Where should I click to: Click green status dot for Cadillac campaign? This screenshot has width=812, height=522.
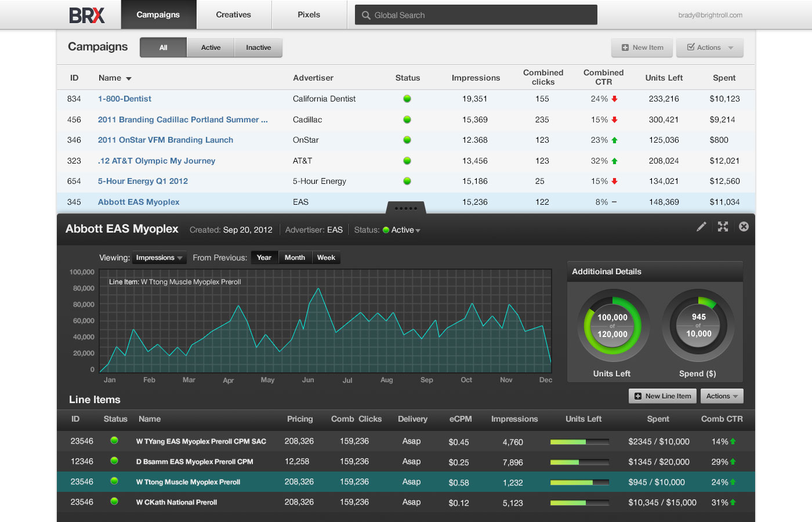click(x=407, y=119)
